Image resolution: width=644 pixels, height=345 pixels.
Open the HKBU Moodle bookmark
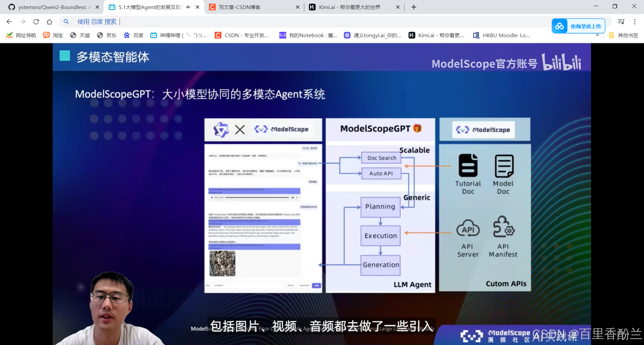501,35
